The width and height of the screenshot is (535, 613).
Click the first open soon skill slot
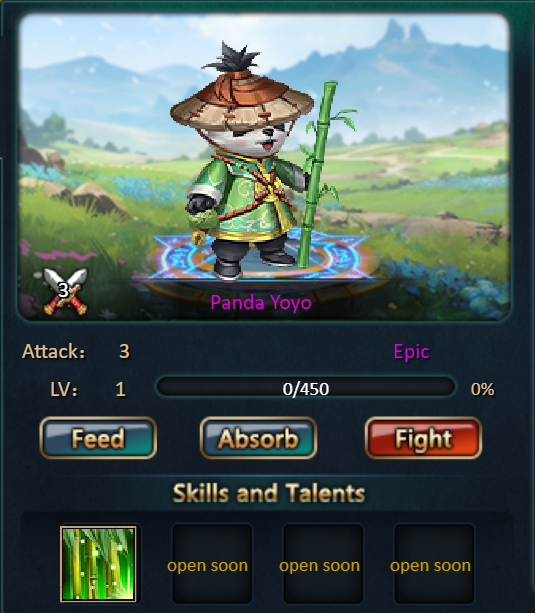(212, 564)
